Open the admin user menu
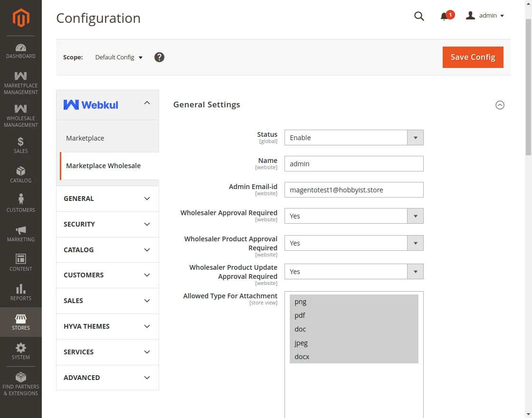 484,15
